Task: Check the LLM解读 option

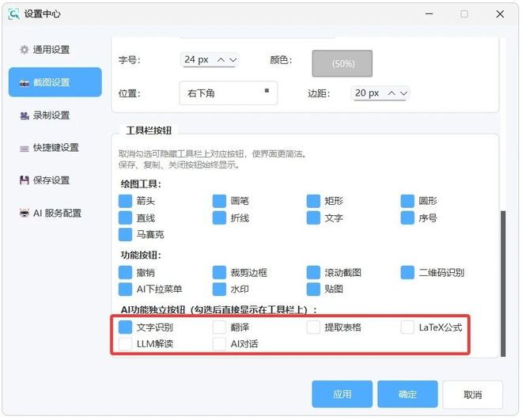Action: tap(126, 344)
